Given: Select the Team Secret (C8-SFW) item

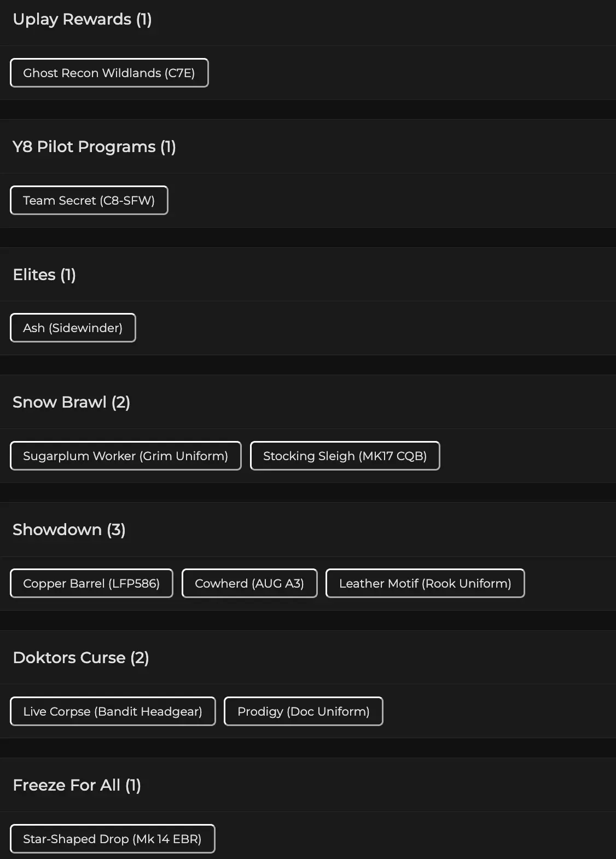Looking at the screenshot, I should pos(89,200).
